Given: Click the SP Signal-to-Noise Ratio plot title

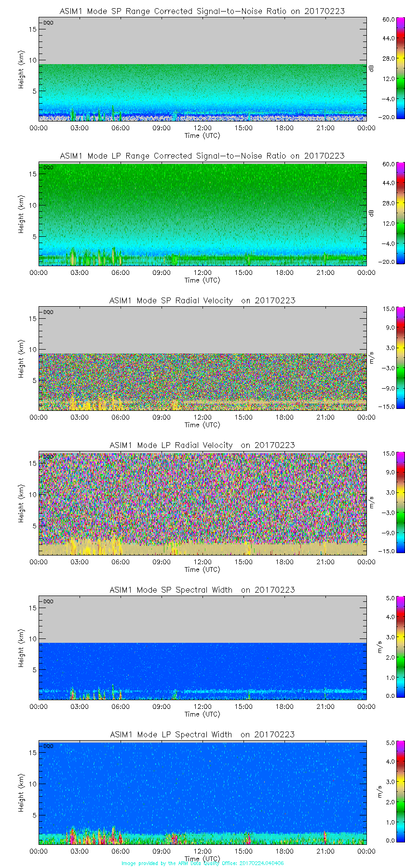Looking at the screenshot, I should (x=202, y=11).
